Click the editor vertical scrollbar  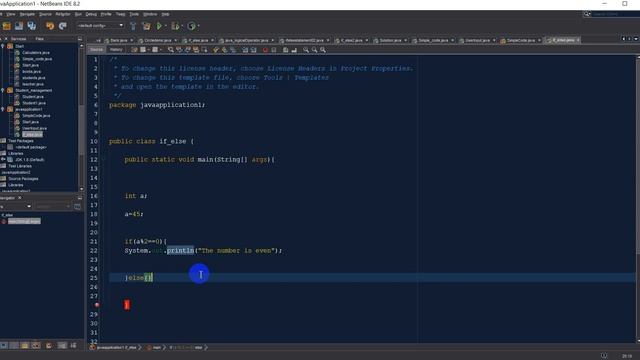(x=638, y=198)
